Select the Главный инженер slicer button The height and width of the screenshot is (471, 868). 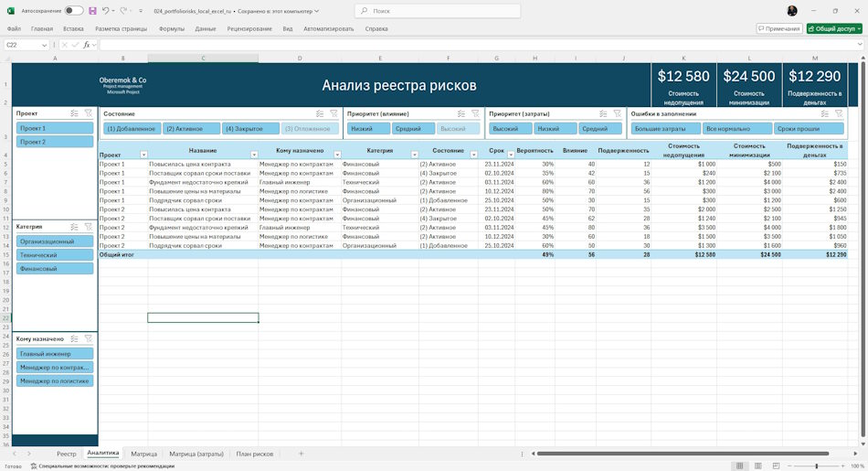pyautogui.click(x=55, y=354)
